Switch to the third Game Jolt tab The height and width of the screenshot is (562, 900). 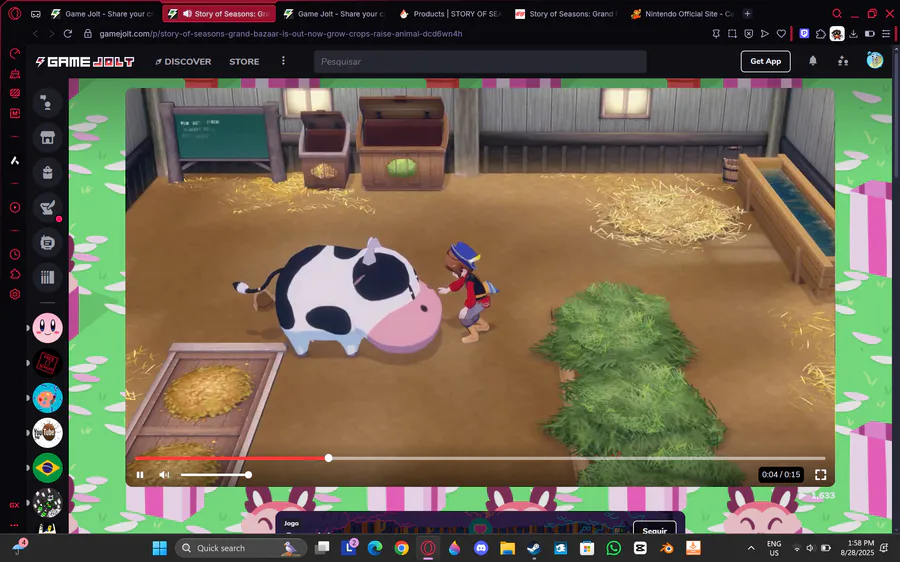pyautogui.click(x=334, y=14)
